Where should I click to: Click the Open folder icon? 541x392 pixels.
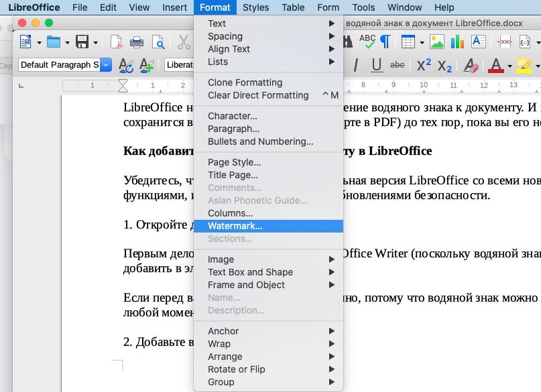54,42
